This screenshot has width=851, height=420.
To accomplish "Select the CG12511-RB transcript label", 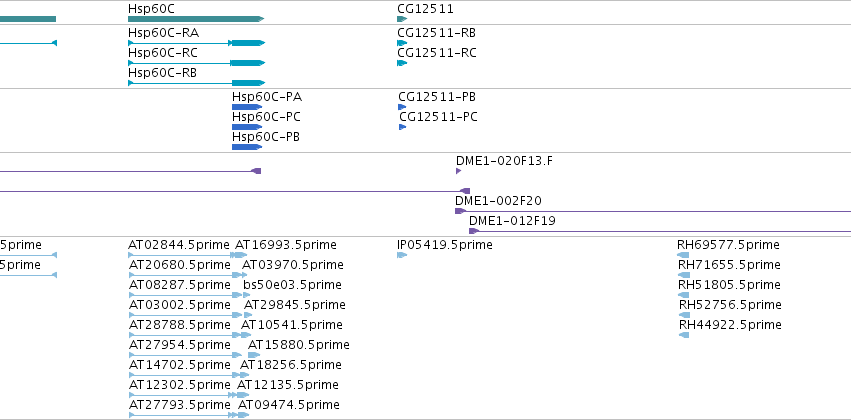I will pos(437,33).
